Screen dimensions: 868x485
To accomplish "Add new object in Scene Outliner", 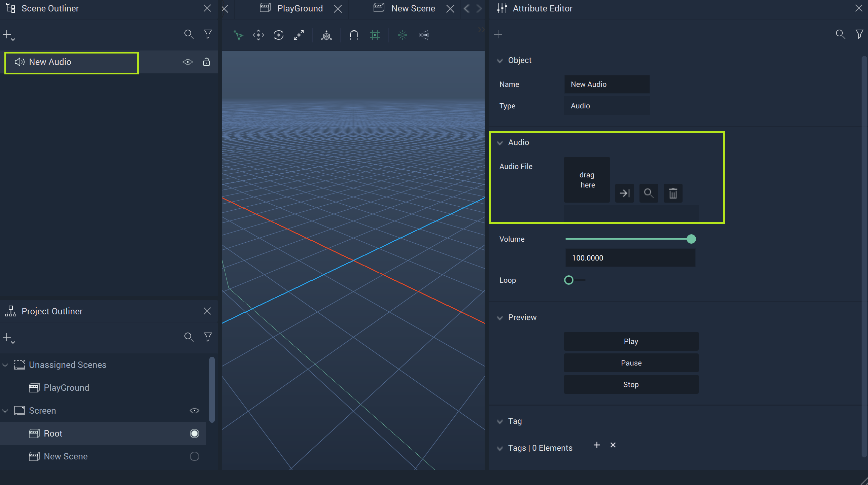I will click(x=7, y=34).
